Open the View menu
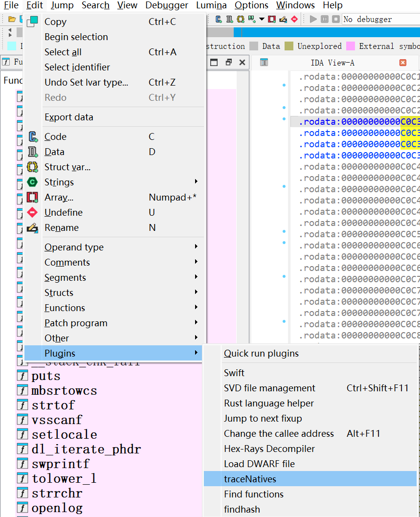Screen dimensions: 420x517 [x=127, y=5]
